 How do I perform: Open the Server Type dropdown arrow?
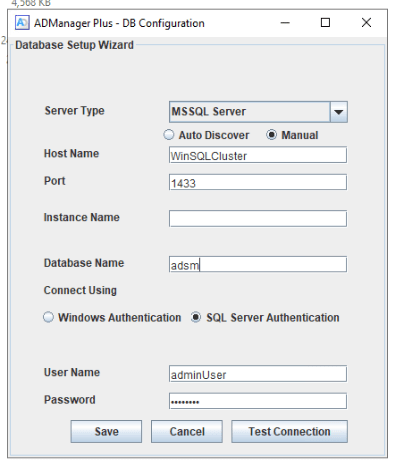tap(339, 112)
